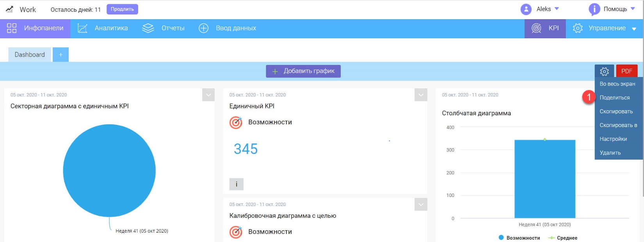Viewport: 644px width, 242px height.
Task: Choose Поделиться from the menu
Action: (x=615, y=98)
